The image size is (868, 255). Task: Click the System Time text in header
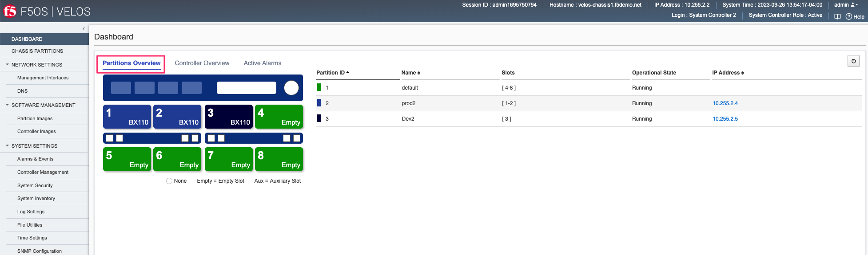[772, 5]
